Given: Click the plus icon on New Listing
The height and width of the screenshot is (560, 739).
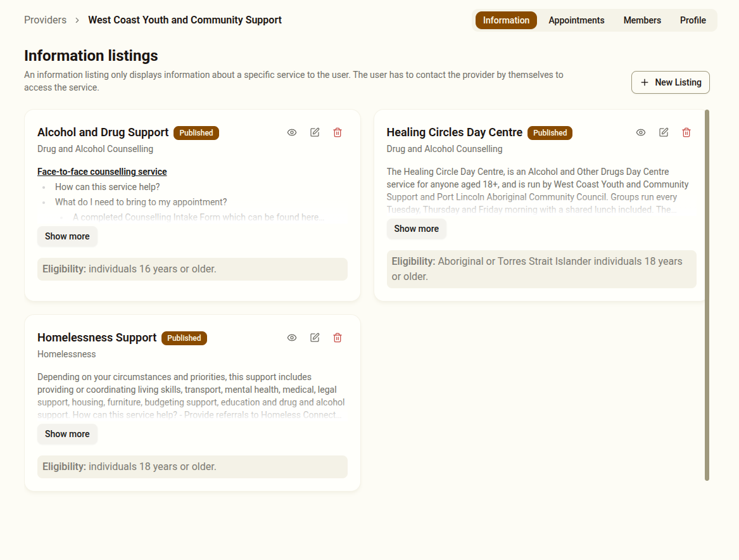Looking at the screenshot, I should click(x=645, y=82).
